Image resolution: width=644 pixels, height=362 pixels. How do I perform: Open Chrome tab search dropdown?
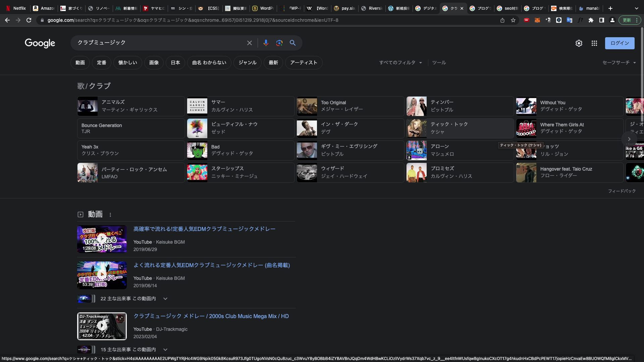636,8
